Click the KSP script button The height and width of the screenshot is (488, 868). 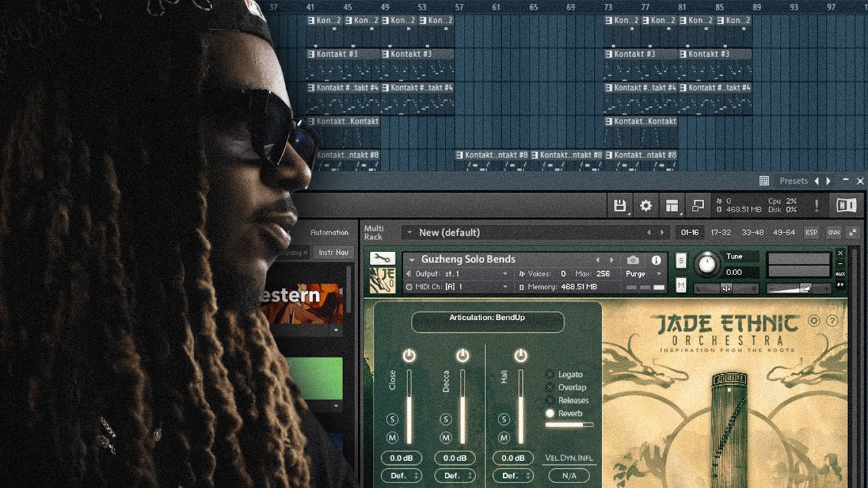click(811, 232)
